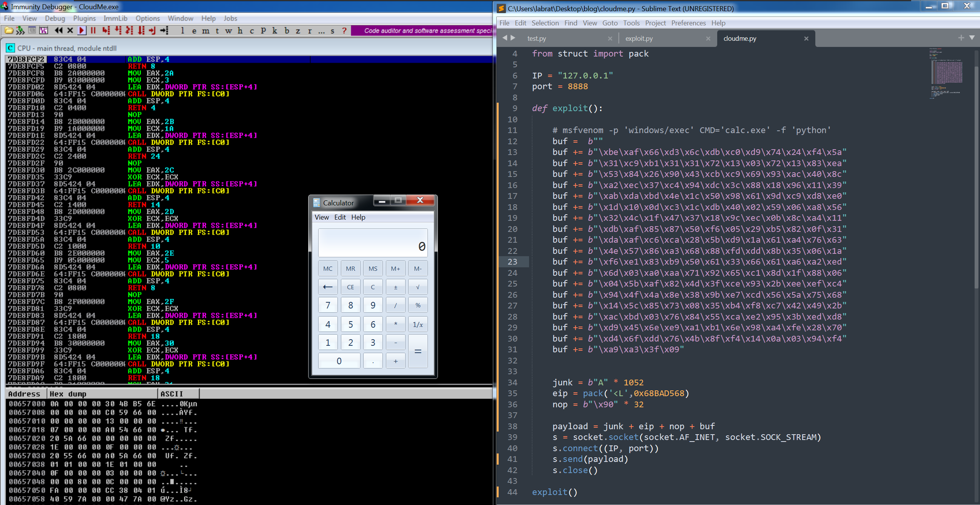
Task: Click the Restart program rewind icon
Action: point(58,30)
